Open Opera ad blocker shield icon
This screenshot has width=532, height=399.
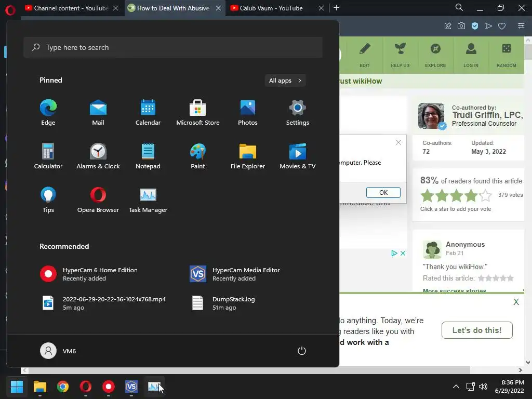tap(475, 26)
